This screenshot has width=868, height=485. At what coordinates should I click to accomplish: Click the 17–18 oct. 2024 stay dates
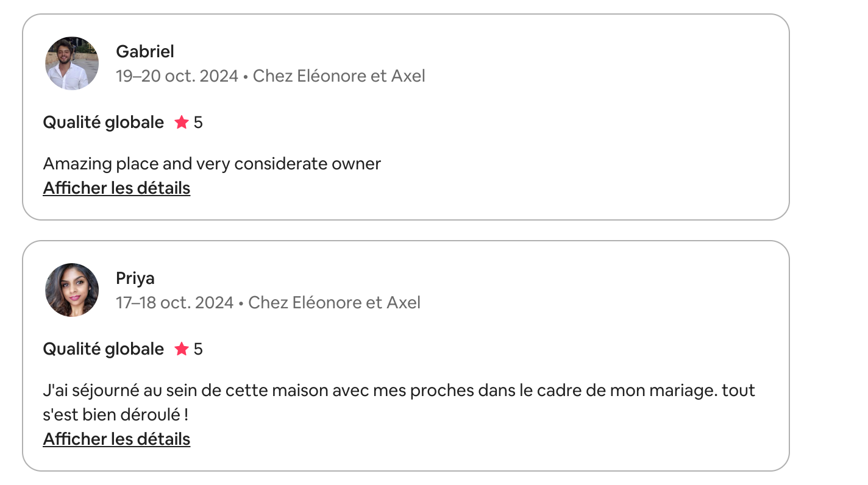pos(175,303)
